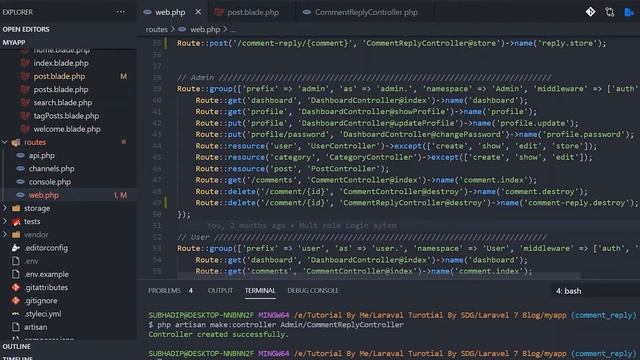
Task: Open index.blade.php in the explorer
Action: click(61, 63)
